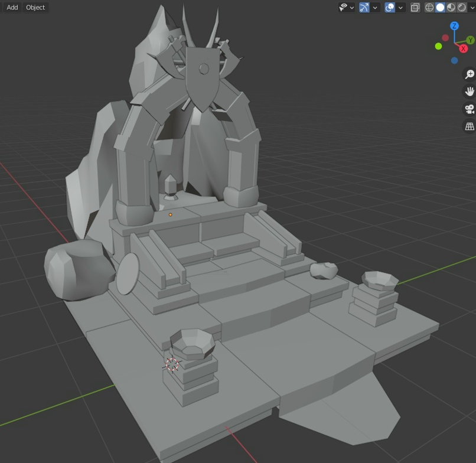Toggle X-ray display button

[415, 7]
